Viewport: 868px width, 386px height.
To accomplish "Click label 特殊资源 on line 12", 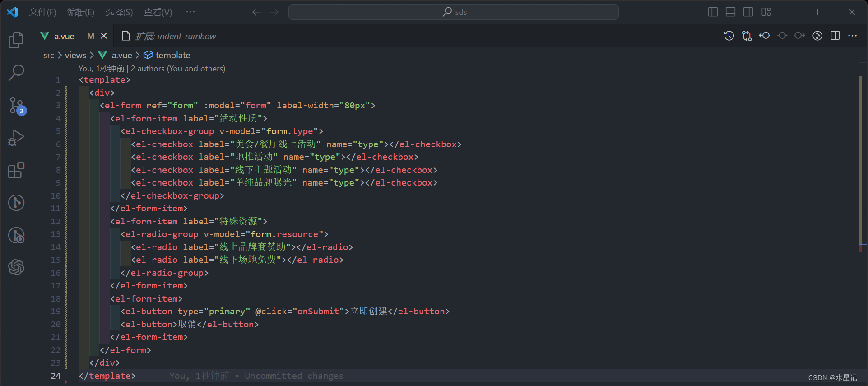I will click(x=238, y=221).
